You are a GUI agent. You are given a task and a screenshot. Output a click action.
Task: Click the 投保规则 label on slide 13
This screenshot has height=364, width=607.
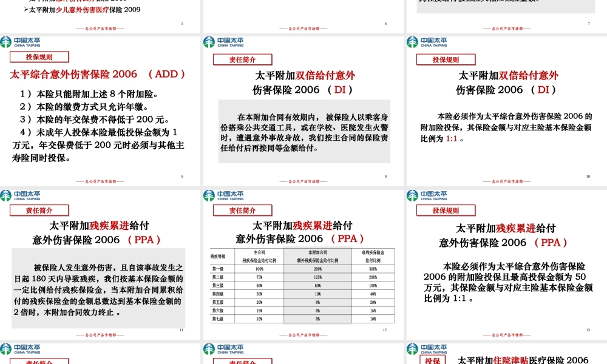[x=446, y=211]
